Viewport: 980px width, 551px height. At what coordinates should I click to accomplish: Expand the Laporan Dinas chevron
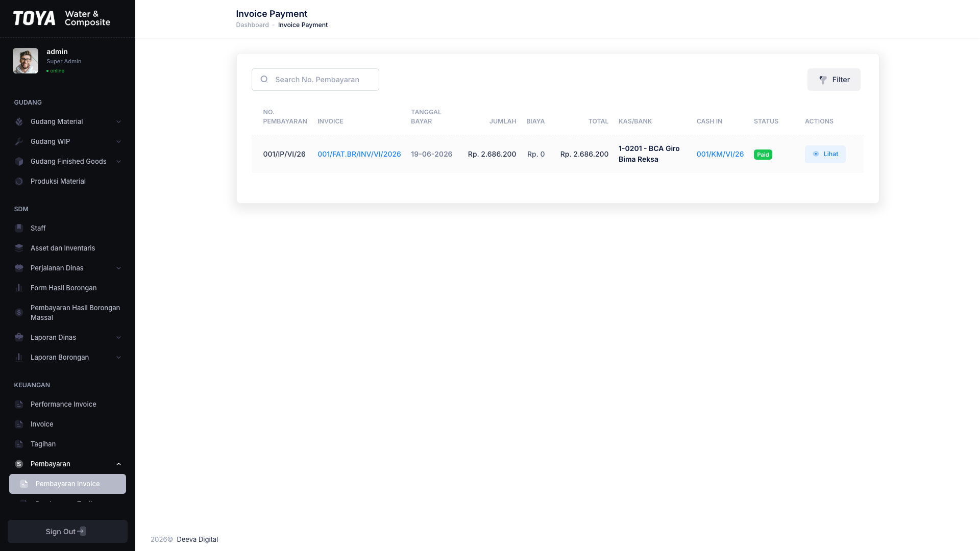point(118,337)
